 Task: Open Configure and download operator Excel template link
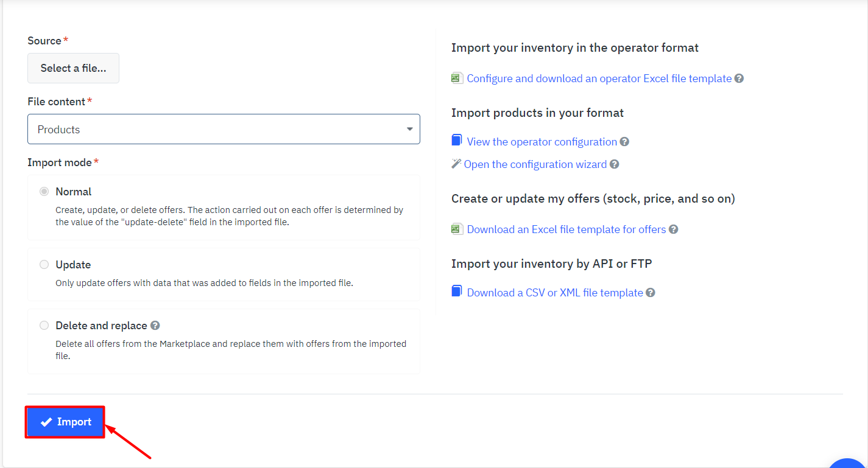pos(599,79)
